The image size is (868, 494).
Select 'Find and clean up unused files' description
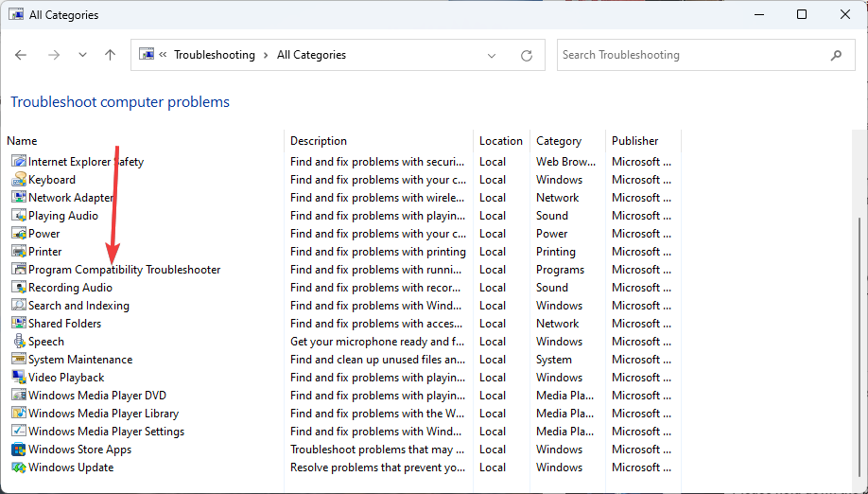click(377, 360)
